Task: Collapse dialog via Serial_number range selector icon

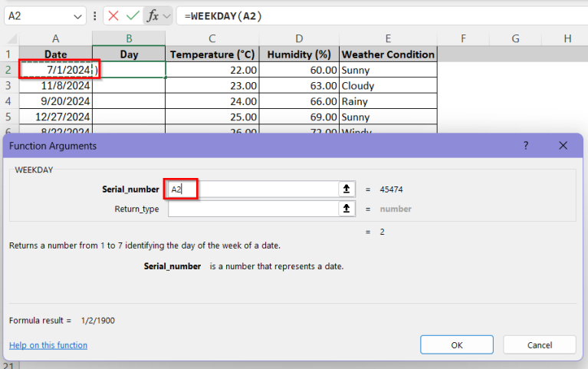Action: tap(347, 189)
